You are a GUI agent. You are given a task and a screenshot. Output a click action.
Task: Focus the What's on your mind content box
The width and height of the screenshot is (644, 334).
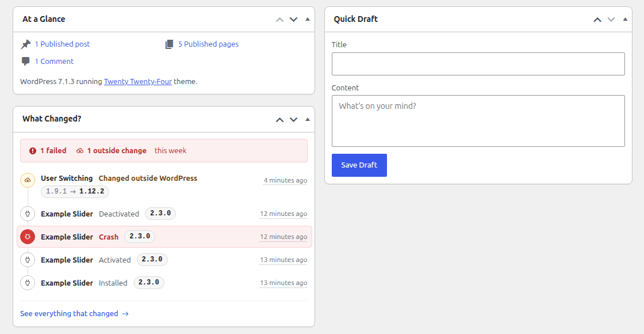pos(478,121)
